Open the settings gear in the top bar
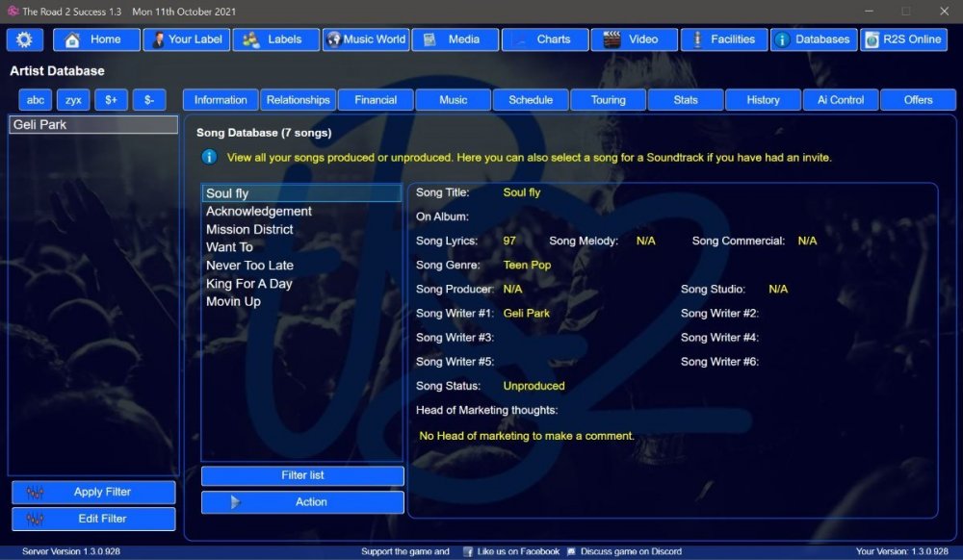 pos(25,39)
